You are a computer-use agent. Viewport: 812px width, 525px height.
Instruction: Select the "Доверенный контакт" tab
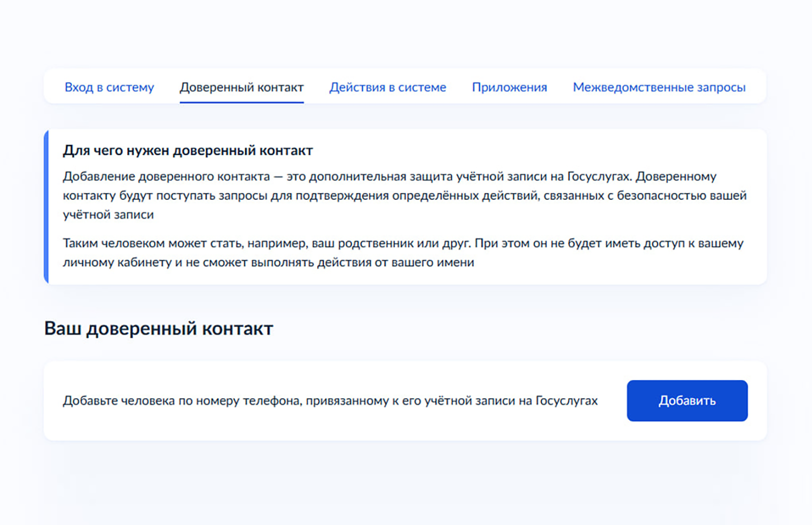click(241, 87)
